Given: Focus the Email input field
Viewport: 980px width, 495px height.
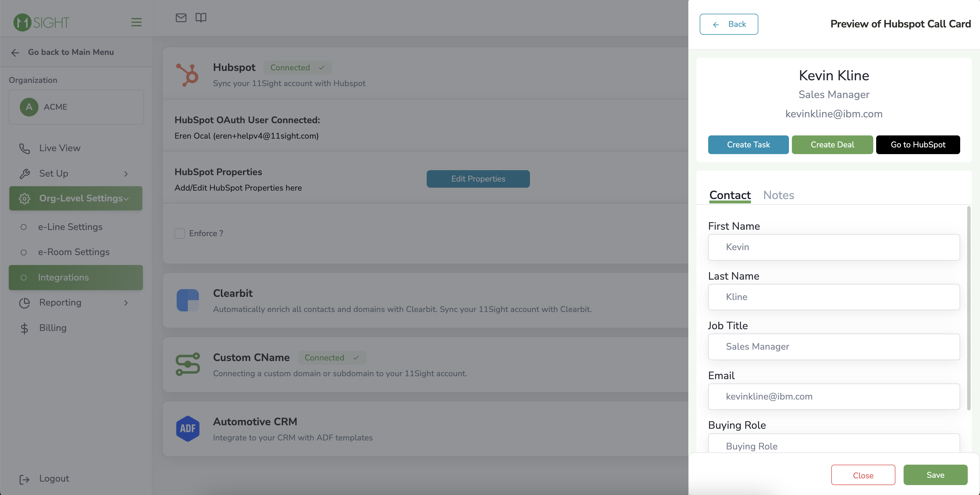Looking at the screenshot, I should pos(834,397).
